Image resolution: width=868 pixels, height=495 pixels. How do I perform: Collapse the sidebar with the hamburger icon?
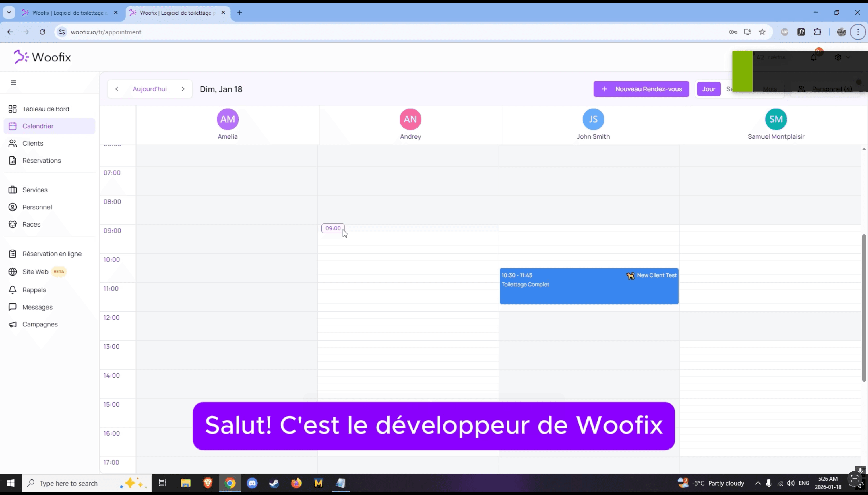pyautogui.click(x=13, y=82)
